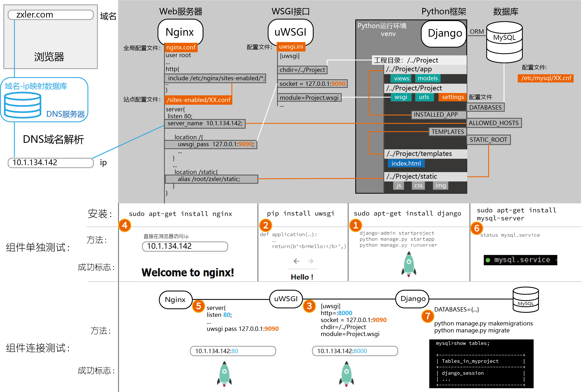Click the pip install uwsgi command
The height and width of the screenshot is (392, 582).
300,214
